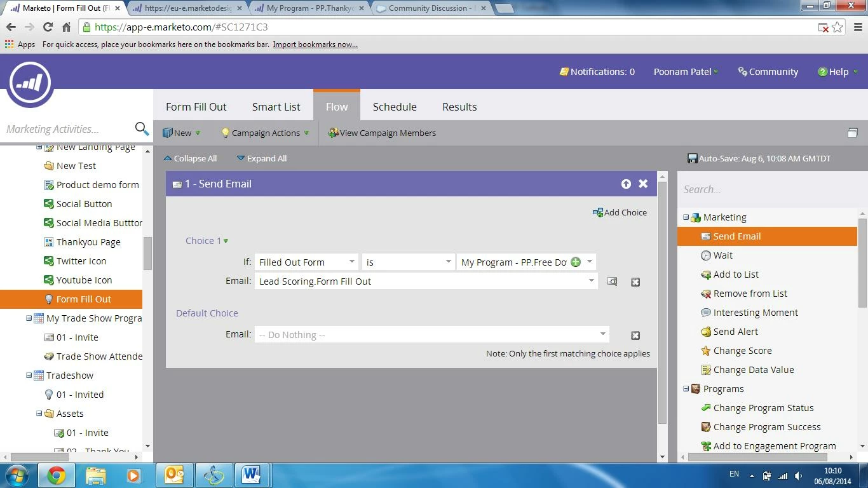Select Change Program Success flow action

(x=761, y=427)
